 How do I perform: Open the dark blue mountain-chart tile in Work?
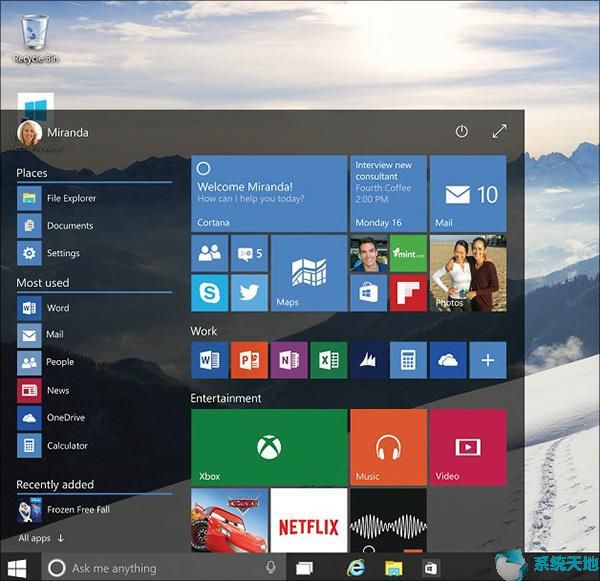(x=368, y=360)
